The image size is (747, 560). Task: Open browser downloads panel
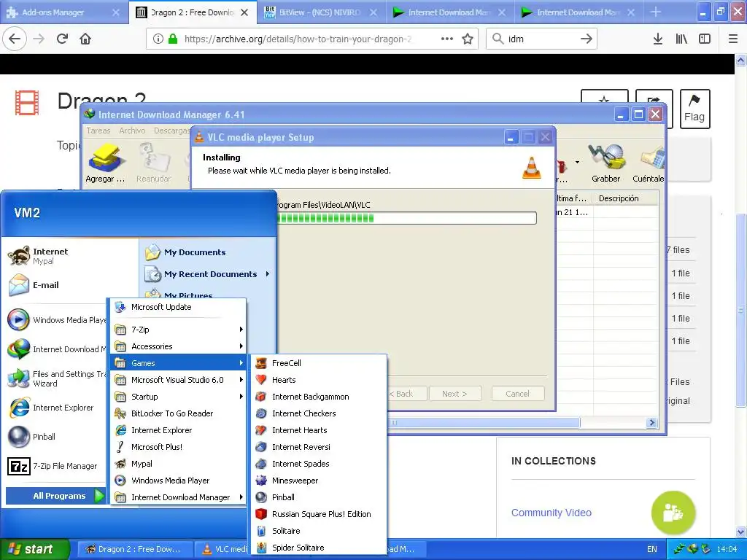[657, 39]
